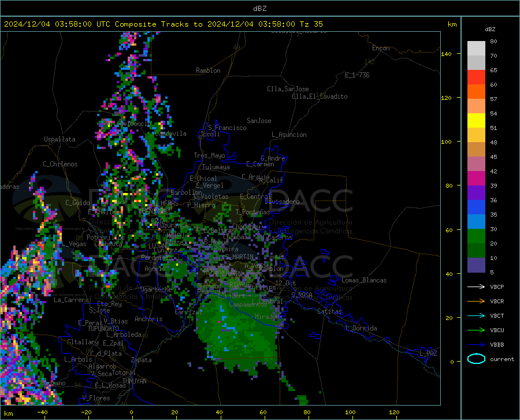Click the green VBCU arrow legend icon
The width and height of the screenshot is (520, 420).
pos(476,330)
